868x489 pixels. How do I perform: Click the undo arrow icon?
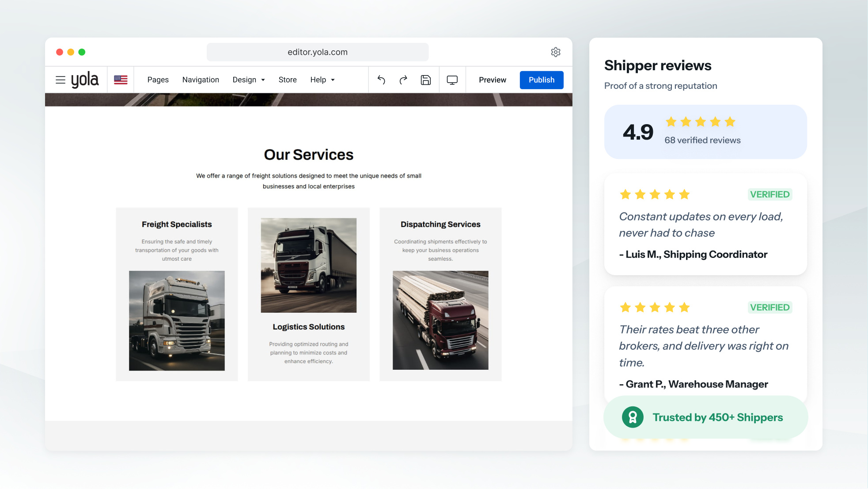point(381,80)
